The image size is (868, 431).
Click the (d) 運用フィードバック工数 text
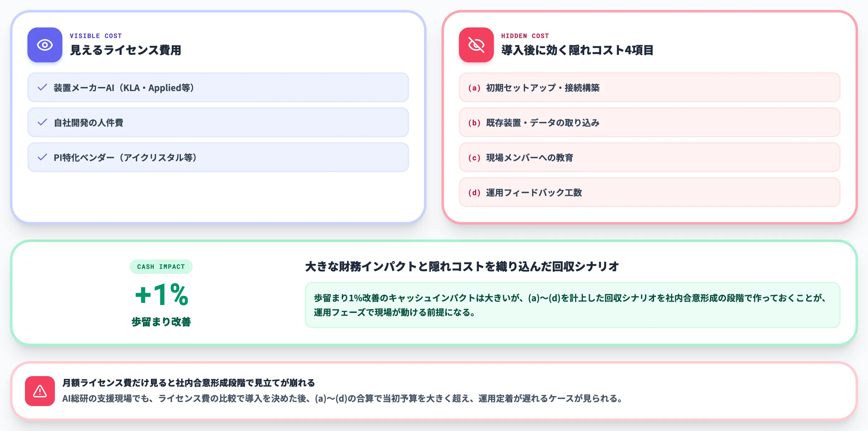(x=525, y=192)
